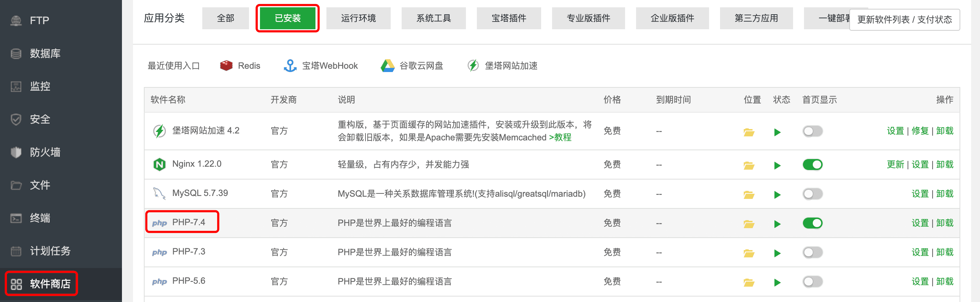This screenshot has width=980, height=302.
Task: Disable homepage display for Nginx
Action: 812,165
